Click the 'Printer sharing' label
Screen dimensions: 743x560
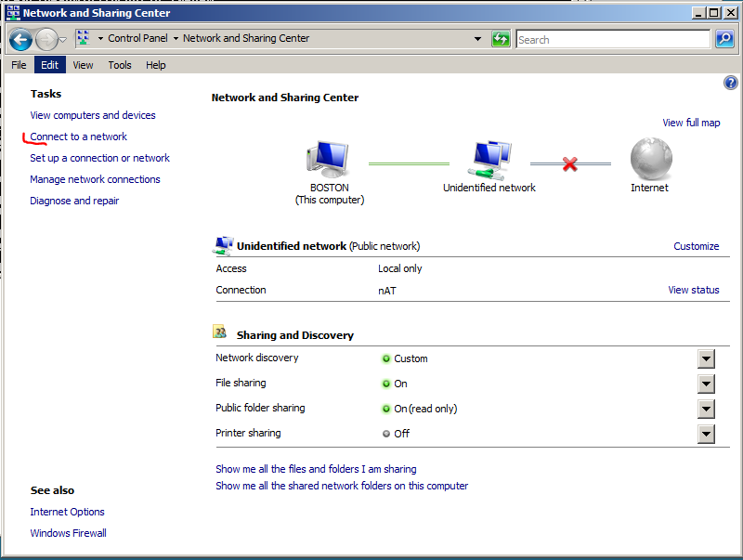tap(248, 433)
